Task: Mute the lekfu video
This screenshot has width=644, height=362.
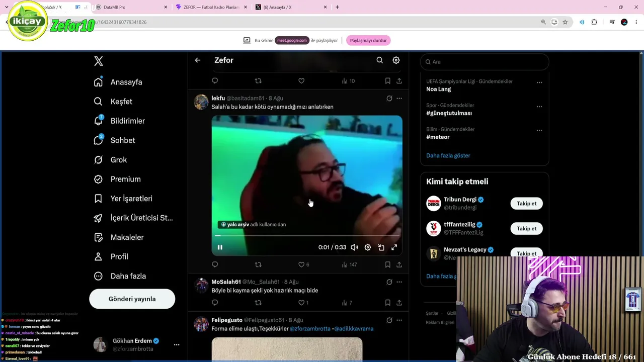Action: click(x=354, y=247)
